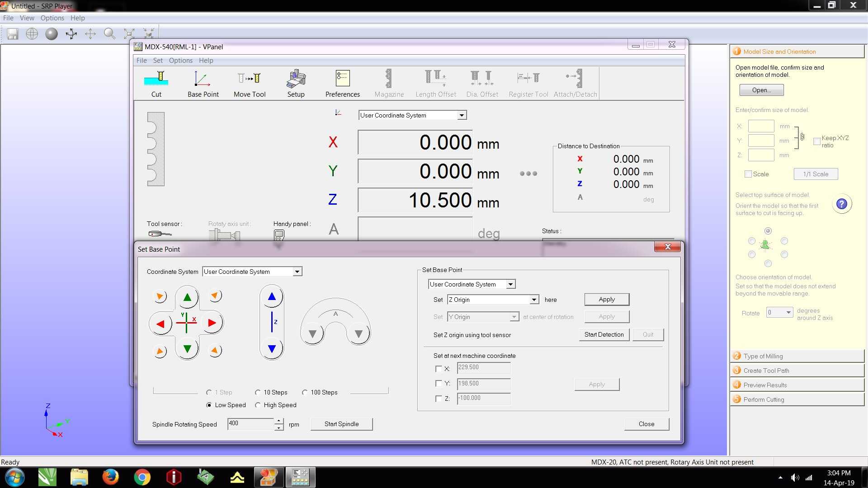Open the coordinate system dropdown above X readout
The height and width of the screenshot is (488, 868).
461,116
